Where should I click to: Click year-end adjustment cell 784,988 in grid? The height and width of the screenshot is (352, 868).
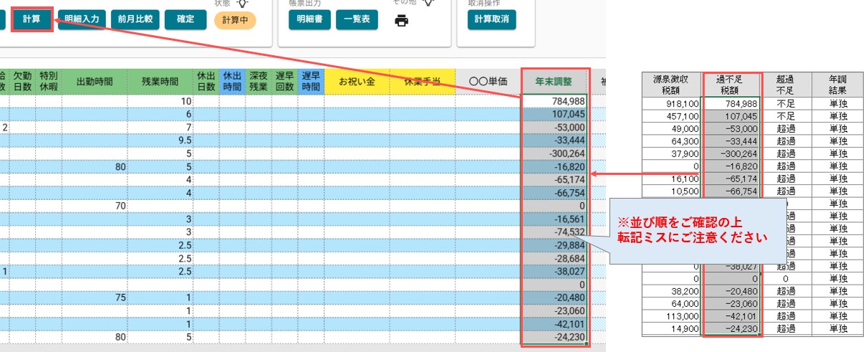(x=555, y=102)
